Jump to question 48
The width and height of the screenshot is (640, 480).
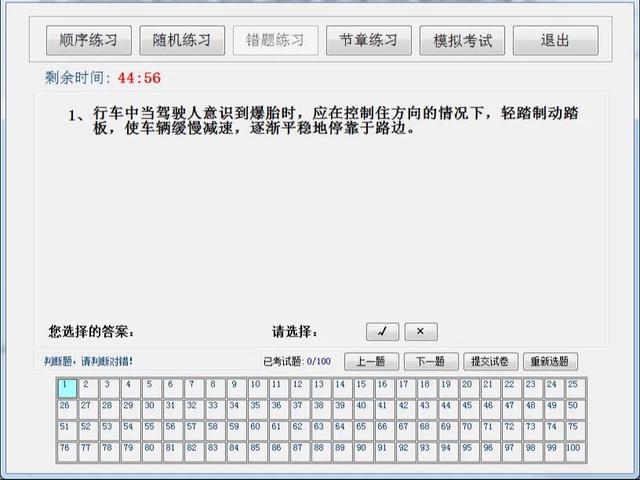[533, 409]
